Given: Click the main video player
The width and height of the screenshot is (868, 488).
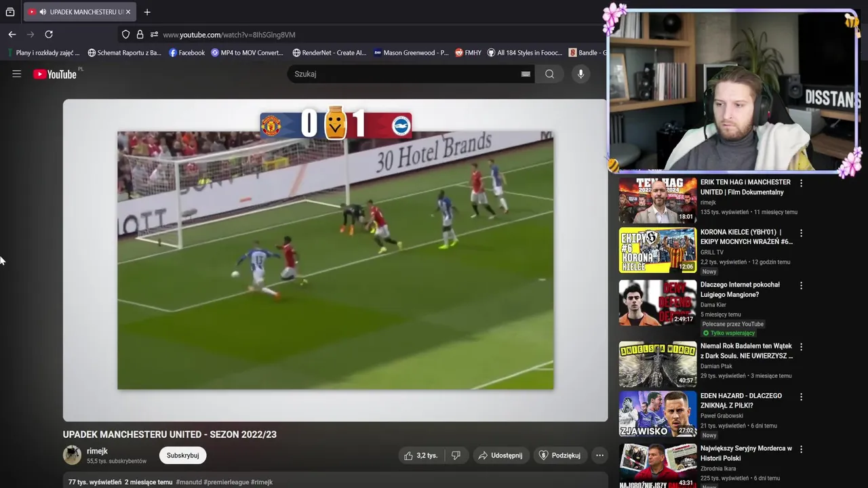Looking at the screenshot, I should click(x=335, y=260).
